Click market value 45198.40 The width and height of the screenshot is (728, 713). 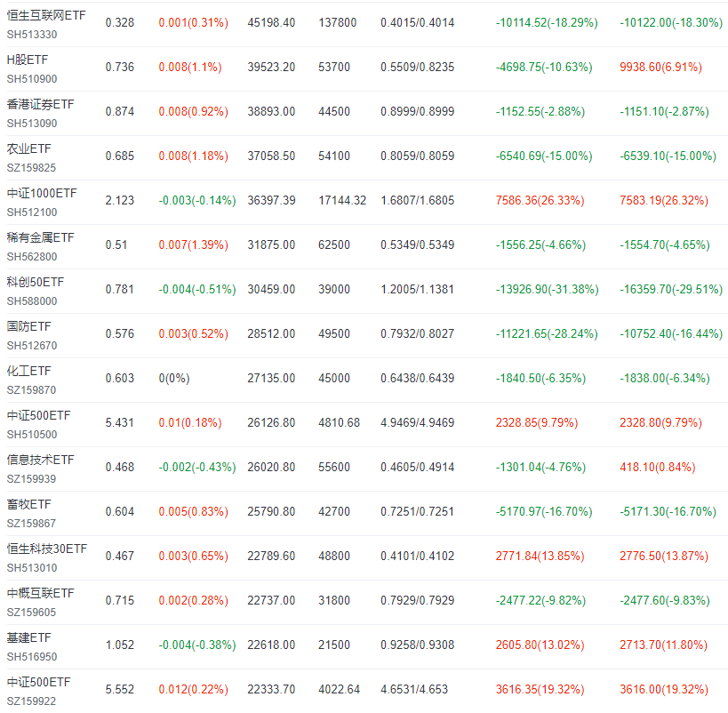click(x=271, y=23)
